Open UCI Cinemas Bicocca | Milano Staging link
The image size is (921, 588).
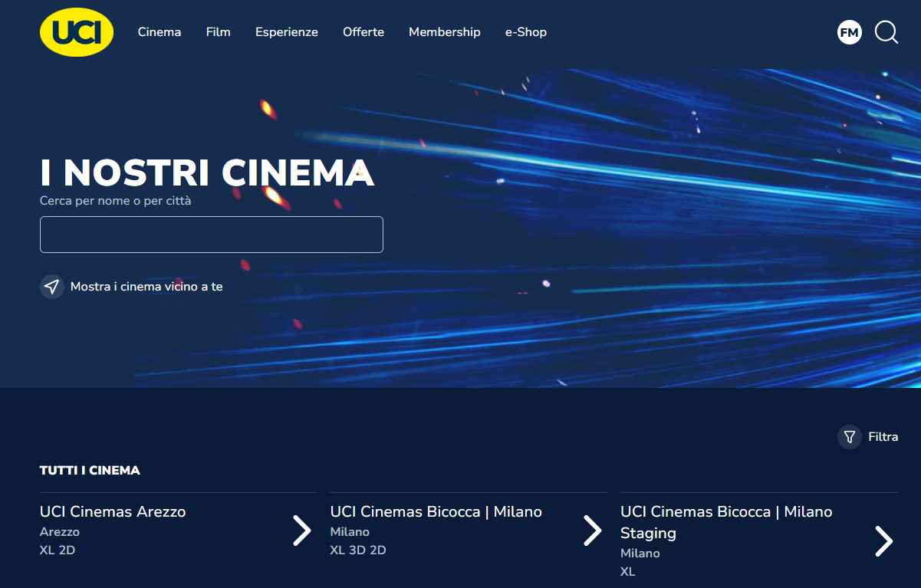click(x=726, y=522)
